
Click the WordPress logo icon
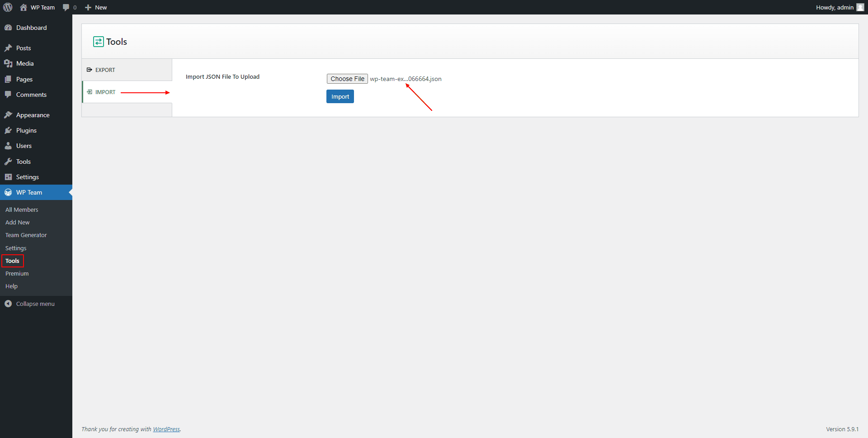(x=8, y=7)
